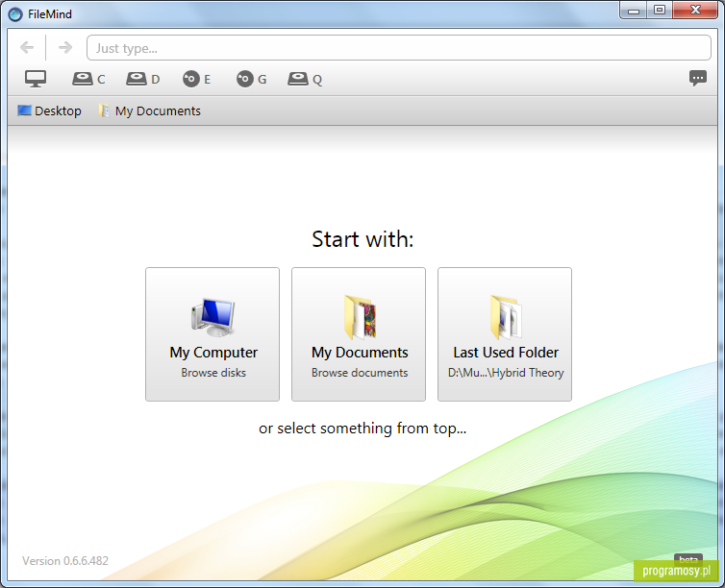
Task: Open optical drive E
Action: click(x=197, y=79)
